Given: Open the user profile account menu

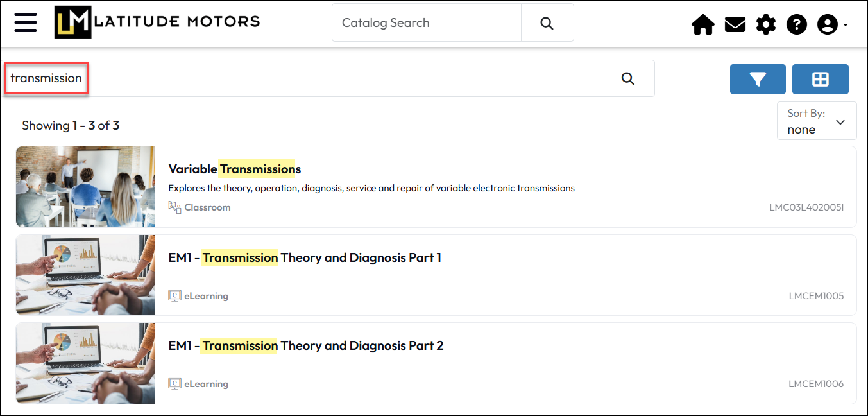Looking at the screenshot, I should click(831, 25).
